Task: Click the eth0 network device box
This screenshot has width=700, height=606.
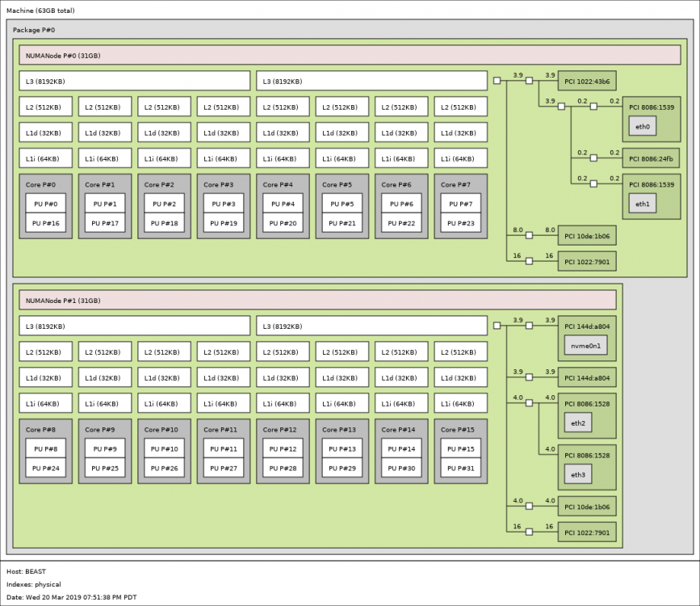Action: [643, 127]
